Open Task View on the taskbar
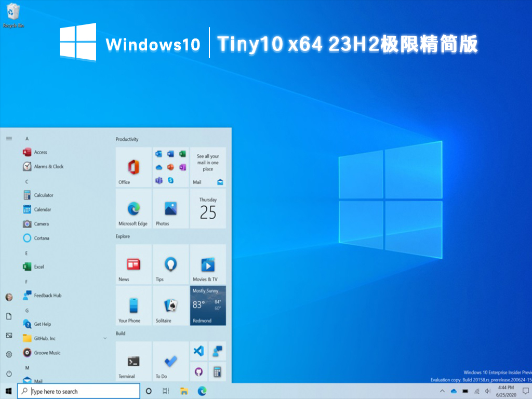532x399 pixels. coord(165,391)
